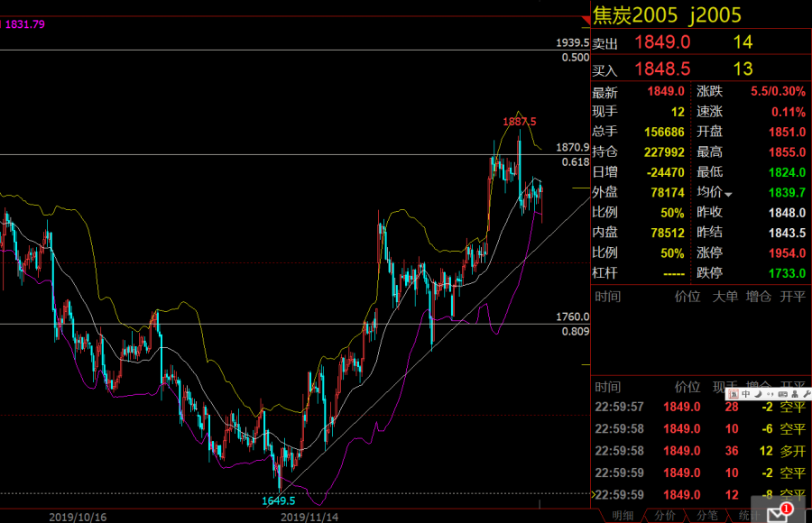The image size is (812, 523).
Task: Click the 焦炭2005 j2005 contract title
Action: [x=666, y=14]
